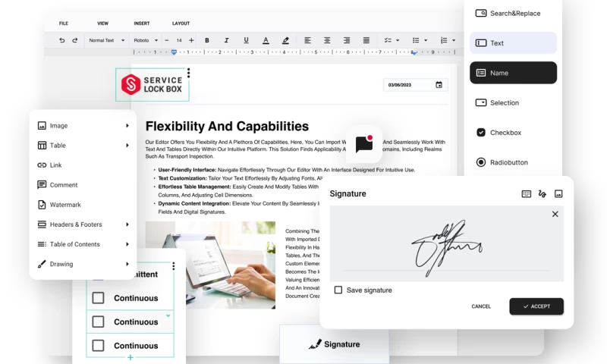Image resolution: width=607 pixels, height=364 pixels.
Task: Open the Roboto font dropdown
Action: [146, 40]
